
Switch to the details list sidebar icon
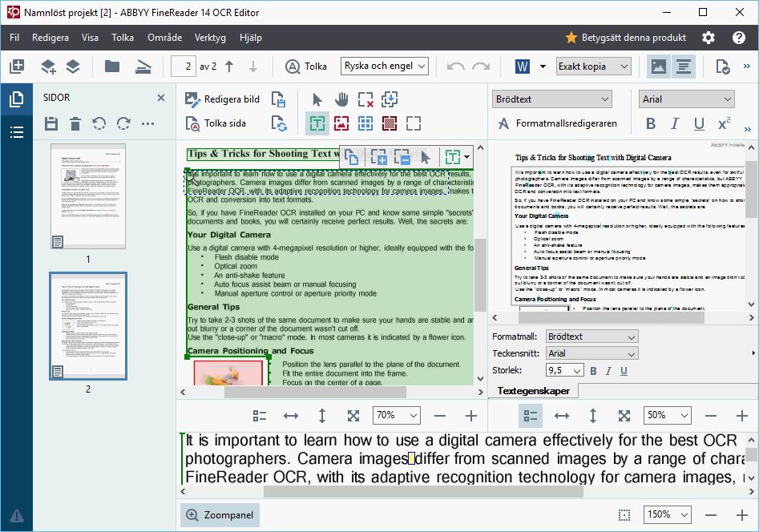[17, 131]
